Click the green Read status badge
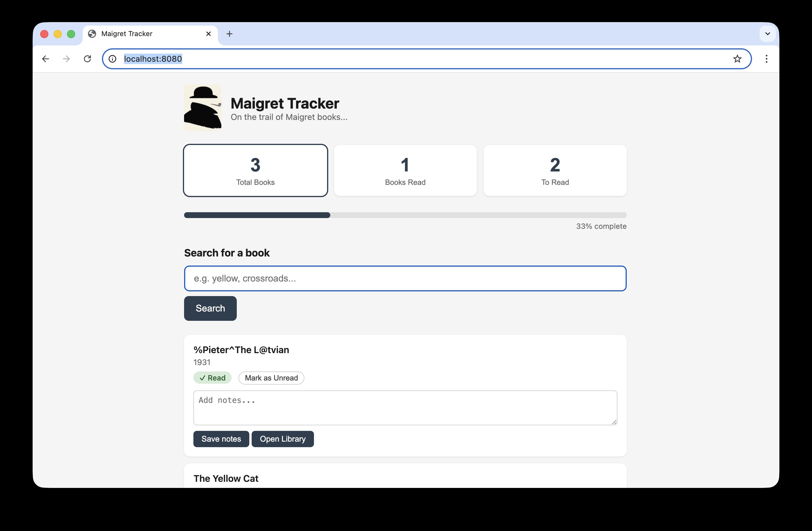Screen dimensions: 812x531 pyautogui.click(x=212, y=378)
